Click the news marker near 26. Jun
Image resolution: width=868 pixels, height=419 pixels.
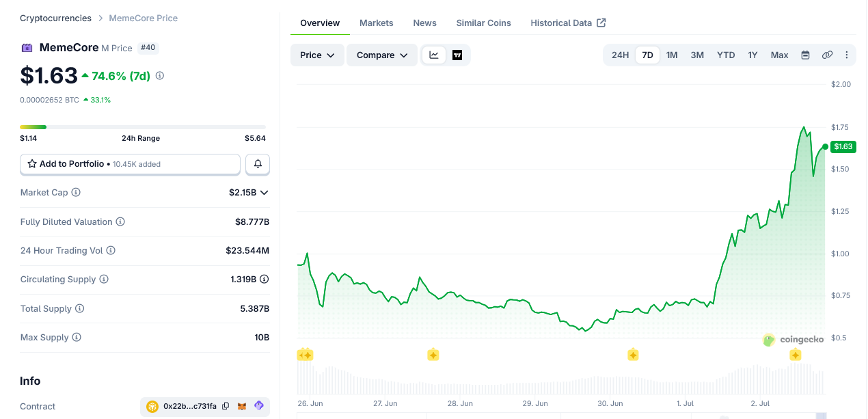(x=305, y=354)
